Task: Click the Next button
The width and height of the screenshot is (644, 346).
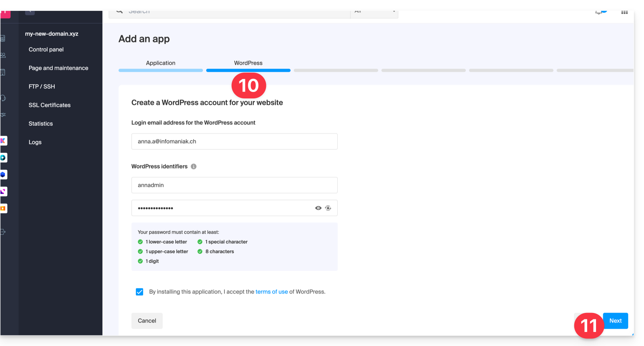Action: [615, 321]
